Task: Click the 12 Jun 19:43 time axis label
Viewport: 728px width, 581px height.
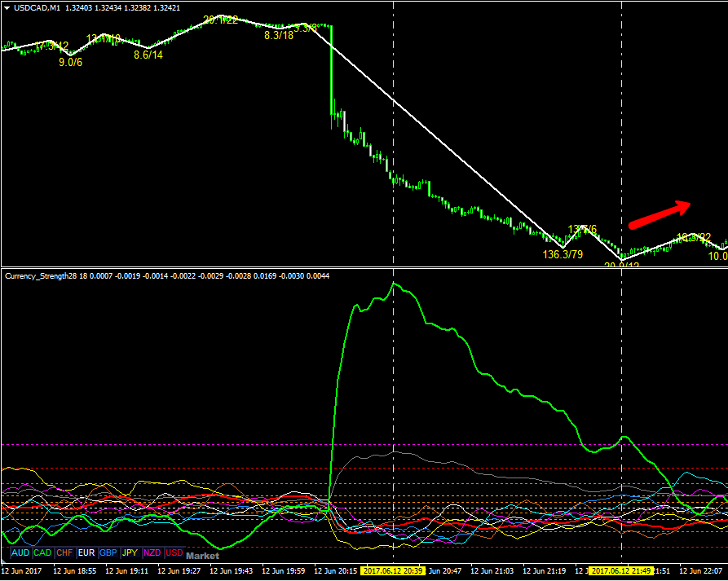Action: coord(232,570)
